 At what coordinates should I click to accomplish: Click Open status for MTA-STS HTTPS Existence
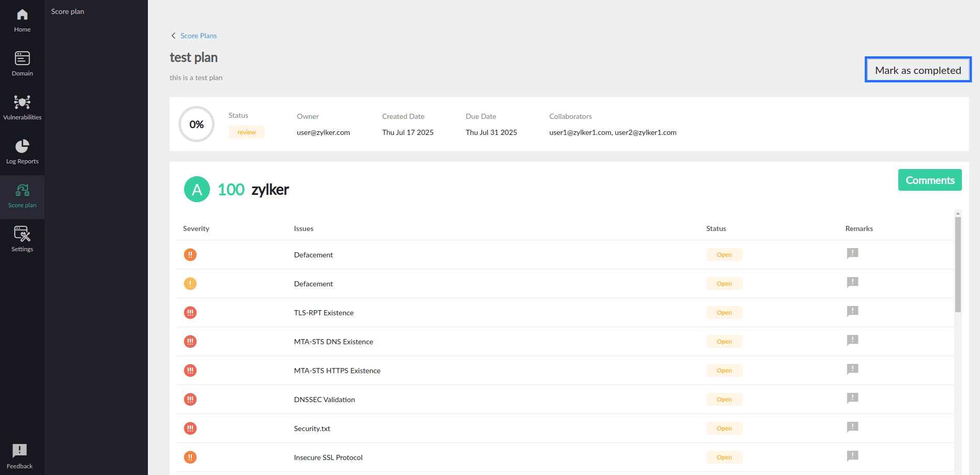point(724,371)
